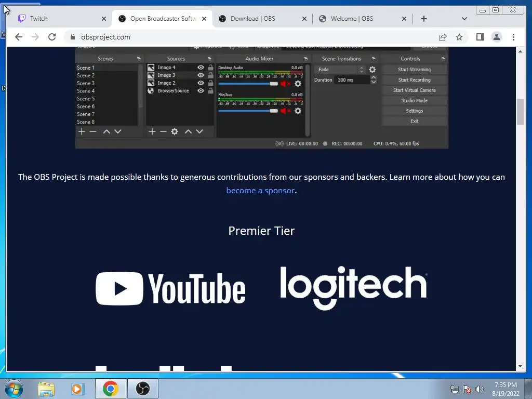Click the Mic/Aux volume slider
The width and height of the screenshot is (532, 399).
[248, 111]
